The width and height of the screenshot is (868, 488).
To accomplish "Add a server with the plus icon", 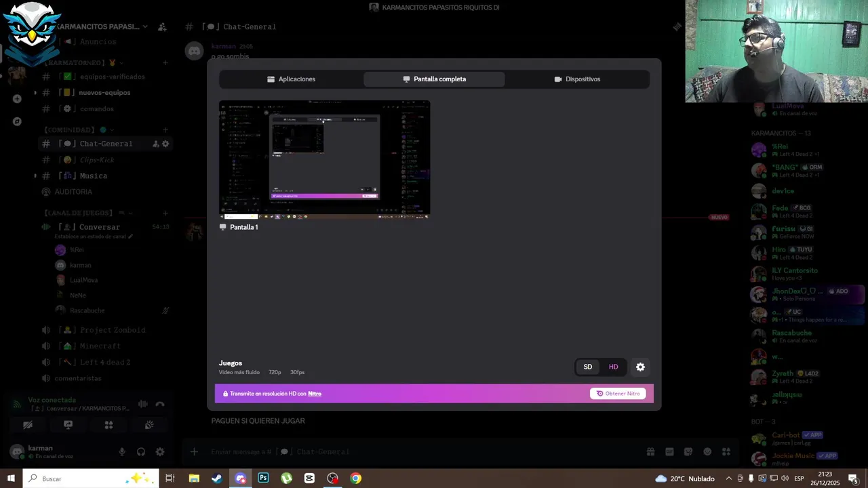I will pos(17,99).
